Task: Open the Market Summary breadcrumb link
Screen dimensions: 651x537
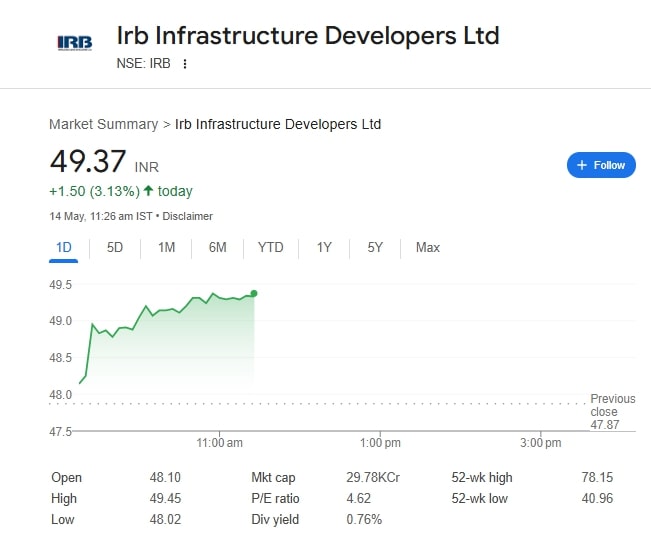Action: [103, 124]
